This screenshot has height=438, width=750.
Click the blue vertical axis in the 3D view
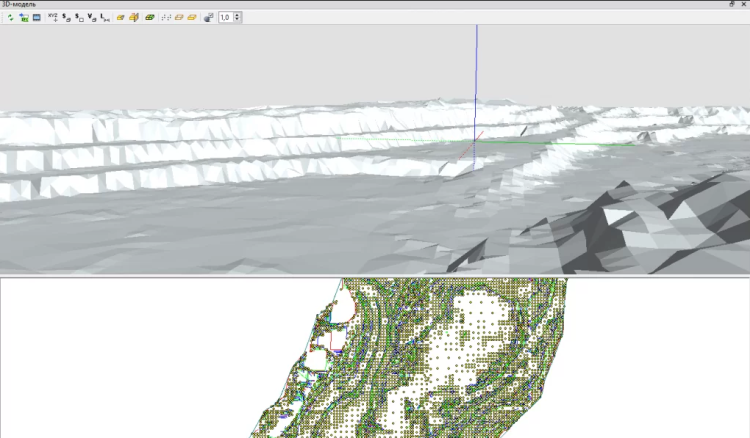(476, 70)
